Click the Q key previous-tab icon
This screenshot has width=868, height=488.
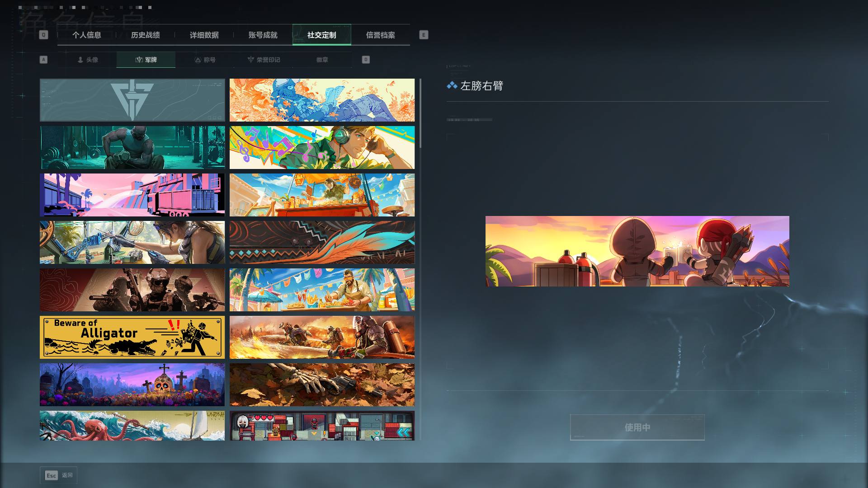tap(43, 35)
